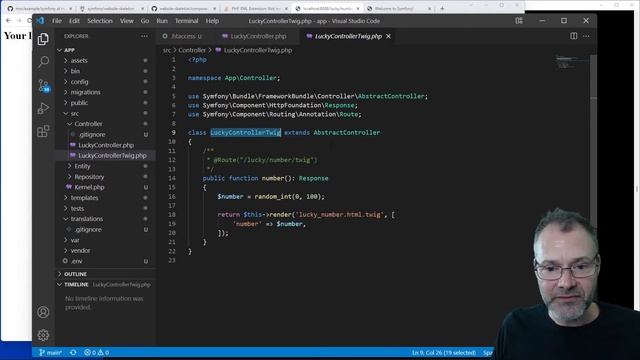The width and height of the screenshot is (640, 360).
Task: Open the Manage gear icon
Action: 43,335
